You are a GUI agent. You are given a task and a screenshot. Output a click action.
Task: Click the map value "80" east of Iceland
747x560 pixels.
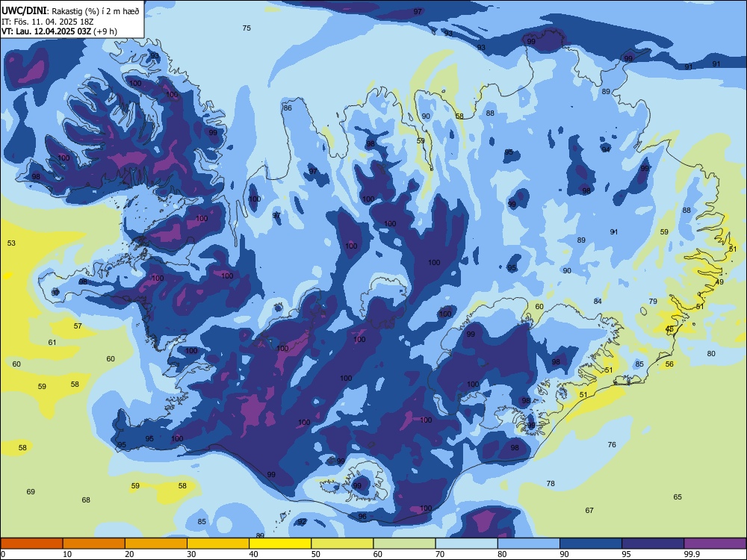tap(711, 354)
